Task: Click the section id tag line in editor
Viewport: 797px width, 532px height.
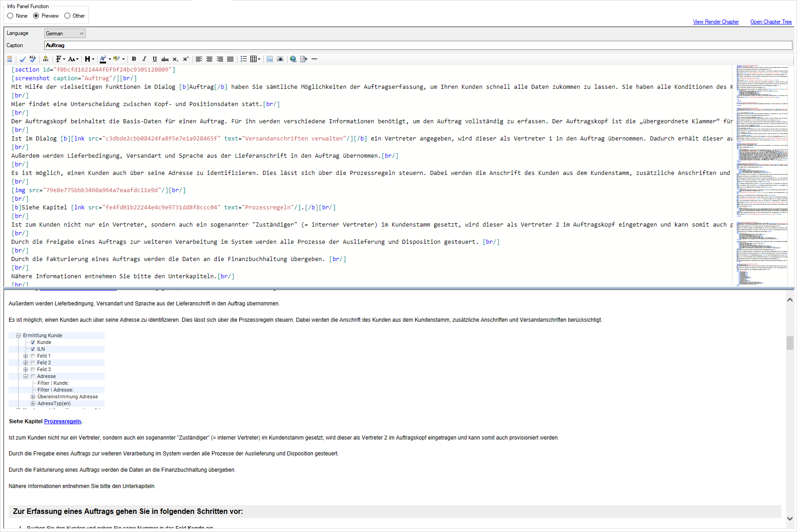Action: click(93, 70)
